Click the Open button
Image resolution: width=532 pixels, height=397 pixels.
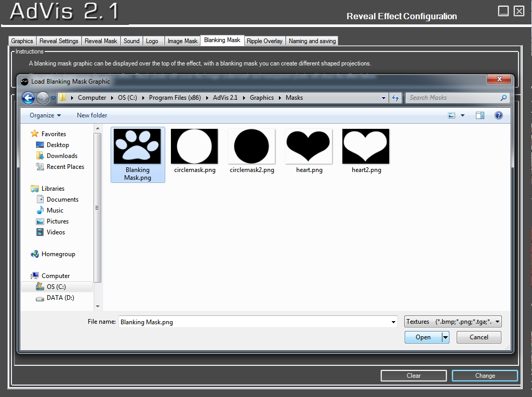pos(423,337)
